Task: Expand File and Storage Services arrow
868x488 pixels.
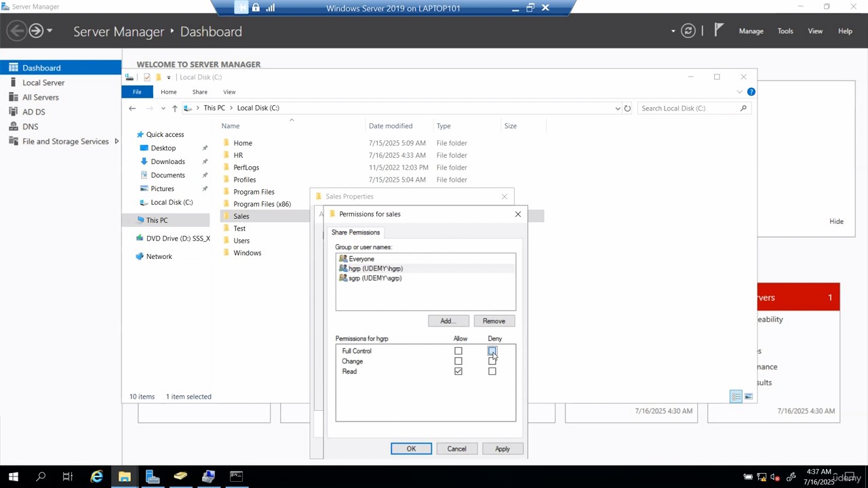Action: (116, 142)
